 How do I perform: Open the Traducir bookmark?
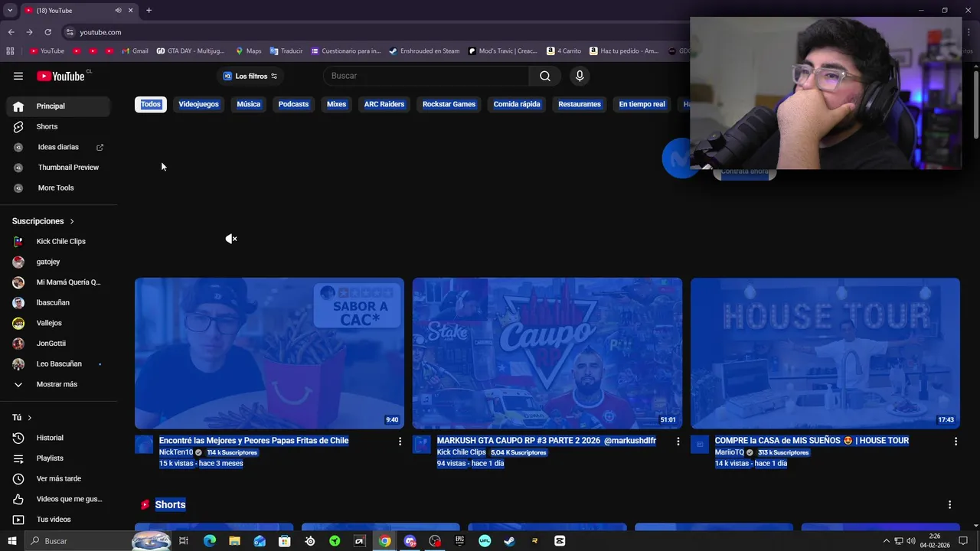tap(286, 51)
